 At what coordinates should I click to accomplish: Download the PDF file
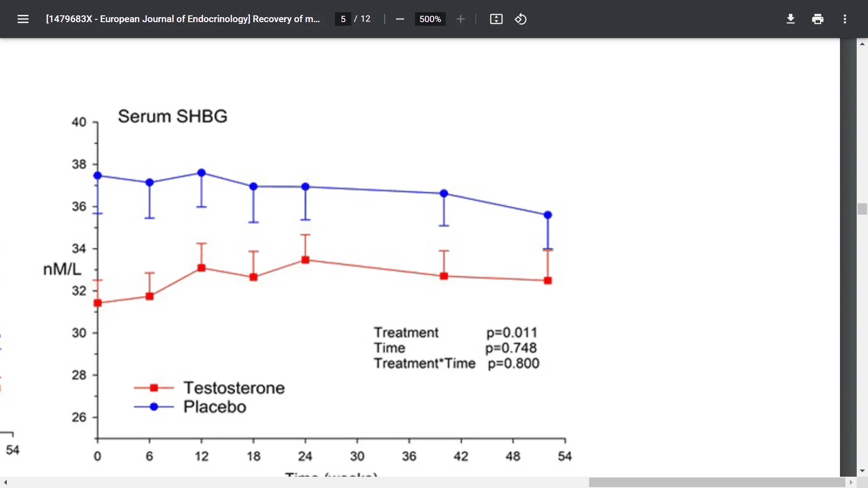coord(791,19)
